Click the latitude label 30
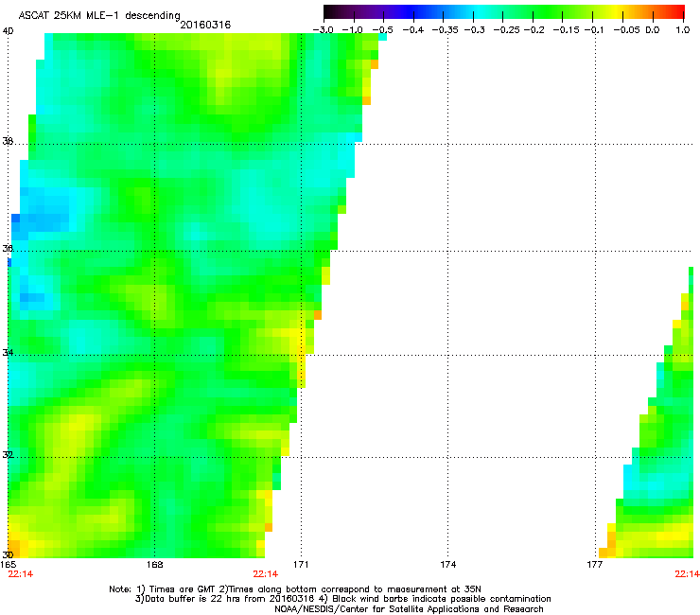Screen dimensions: 700x615 pyautogui.click(x=8, y=555)
